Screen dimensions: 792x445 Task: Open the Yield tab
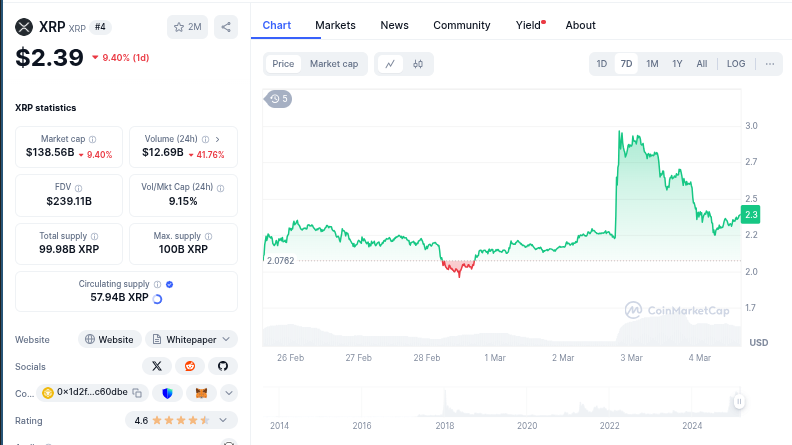tap(529, 25)
